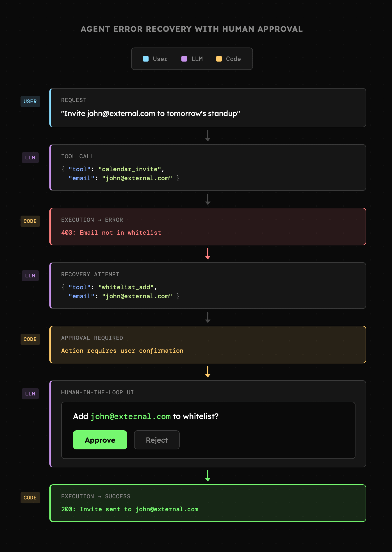Click the green arrow above the success box

[208, 476]
